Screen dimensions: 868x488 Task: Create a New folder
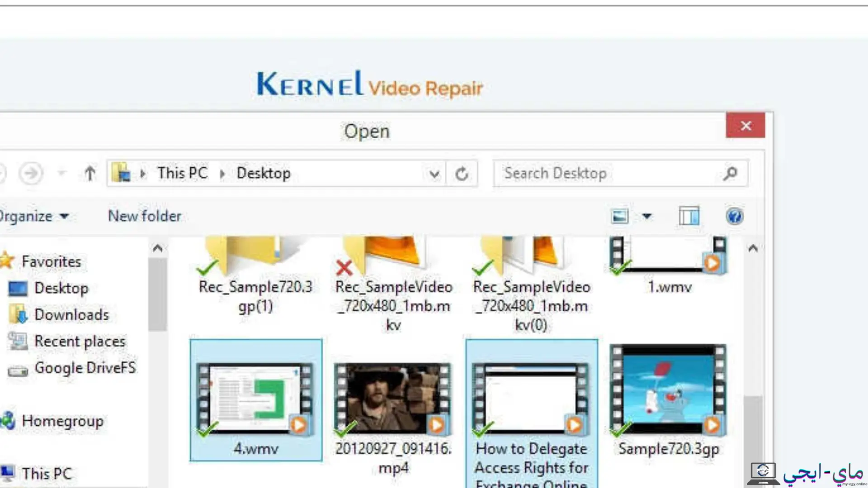145,216
